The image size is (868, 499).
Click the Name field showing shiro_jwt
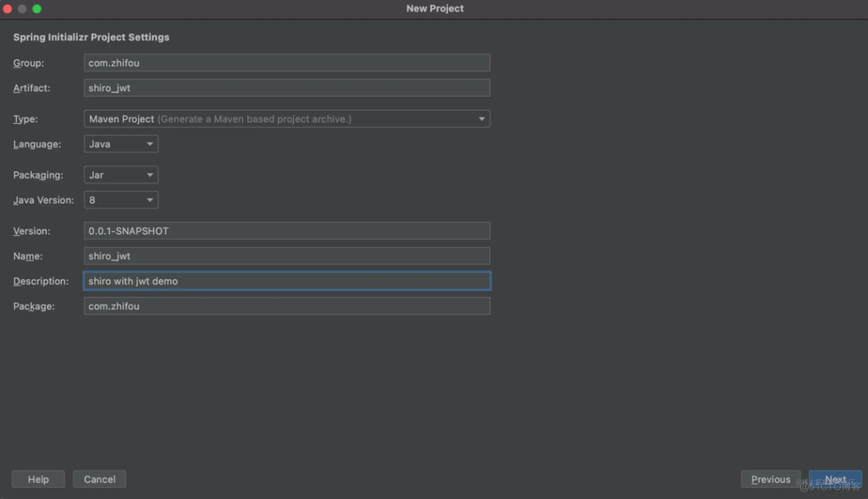coord(287,256)
